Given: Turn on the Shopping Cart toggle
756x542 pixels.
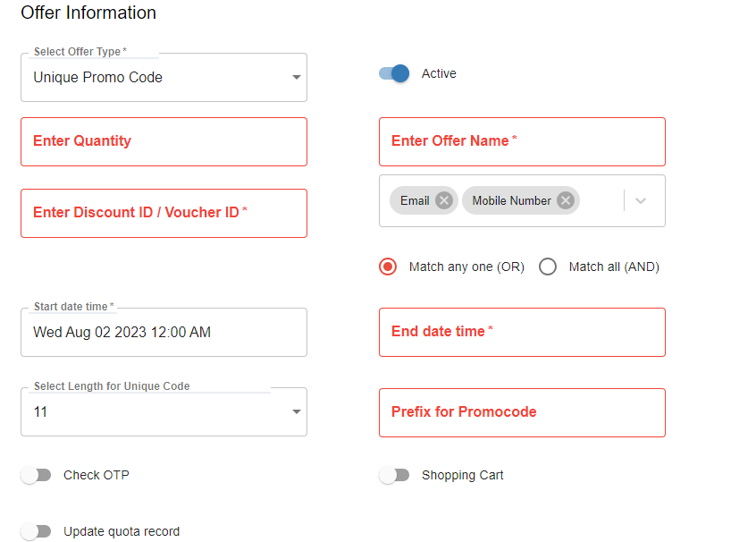Looking at the screenshot, I should (394, 475).
